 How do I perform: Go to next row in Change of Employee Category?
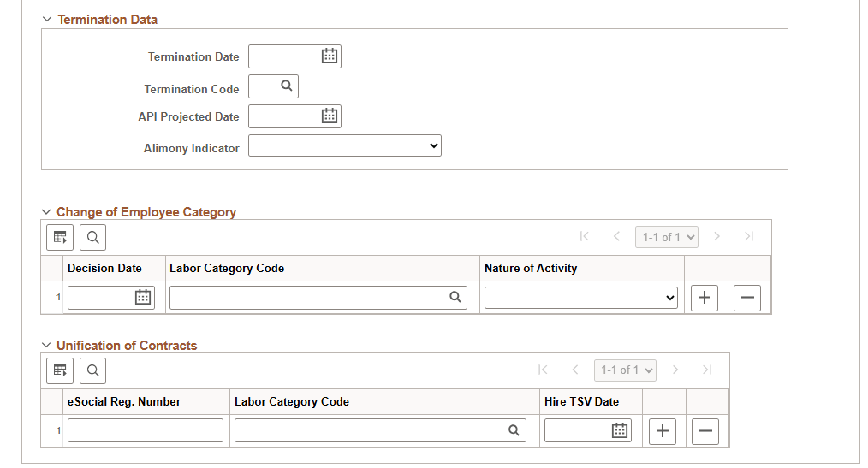[716, 237]
